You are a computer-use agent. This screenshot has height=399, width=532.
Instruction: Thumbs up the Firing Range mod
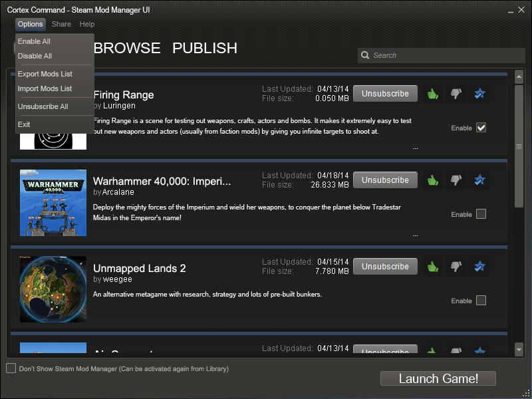433,94
